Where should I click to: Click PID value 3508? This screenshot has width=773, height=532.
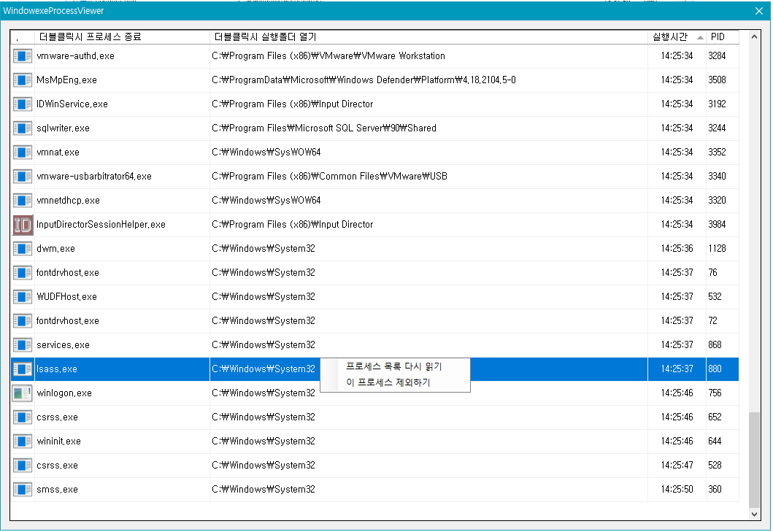[x=717, y=80]
